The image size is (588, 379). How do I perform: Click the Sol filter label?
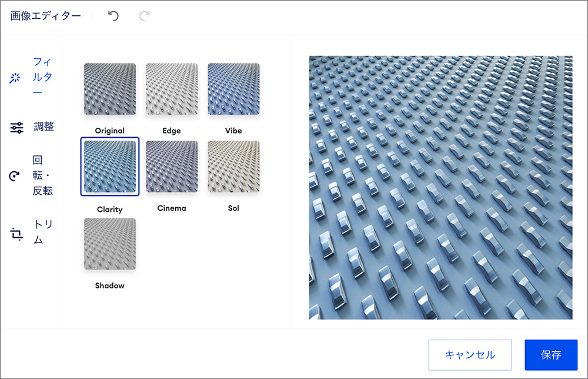[233, 208]
